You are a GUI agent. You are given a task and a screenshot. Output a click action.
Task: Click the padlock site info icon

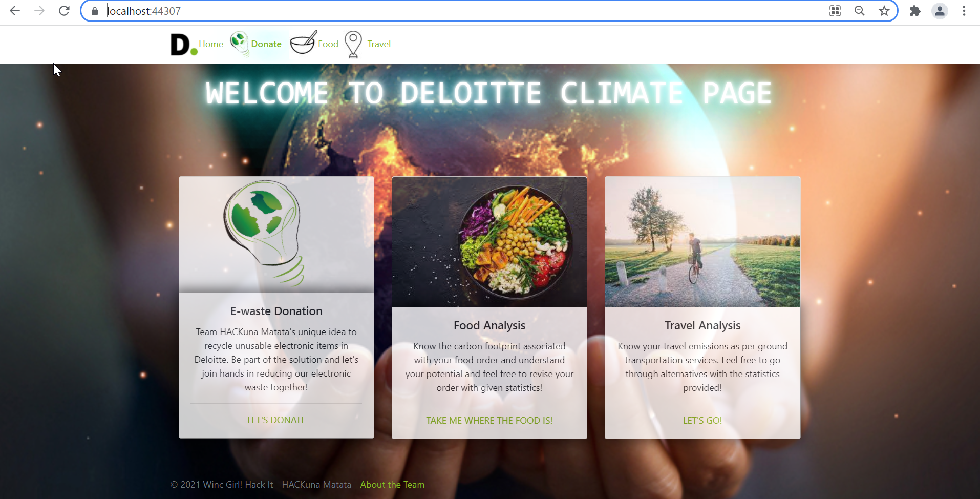(x=95, y=11)
